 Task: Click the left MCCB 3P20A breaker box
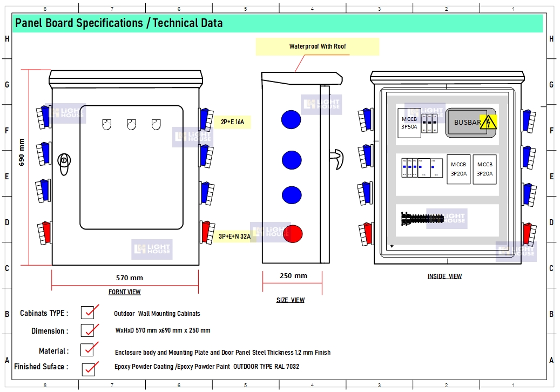458,170
